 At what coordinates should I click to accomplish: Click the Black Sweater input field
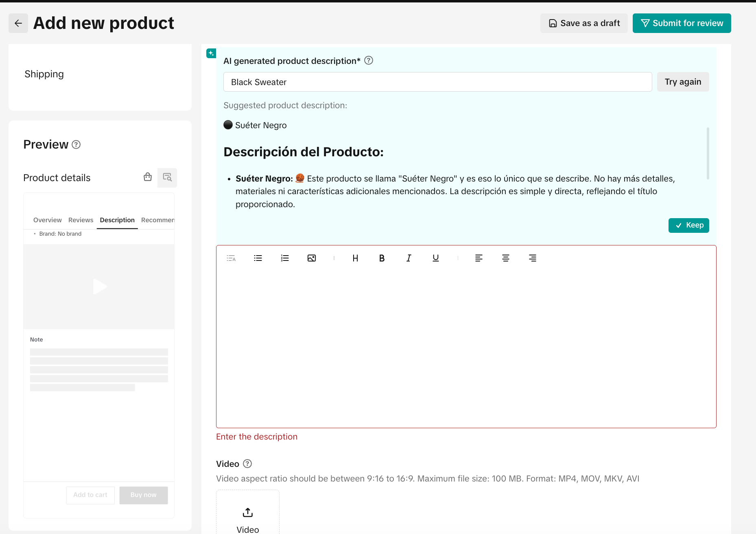click(x=437, y=82)
